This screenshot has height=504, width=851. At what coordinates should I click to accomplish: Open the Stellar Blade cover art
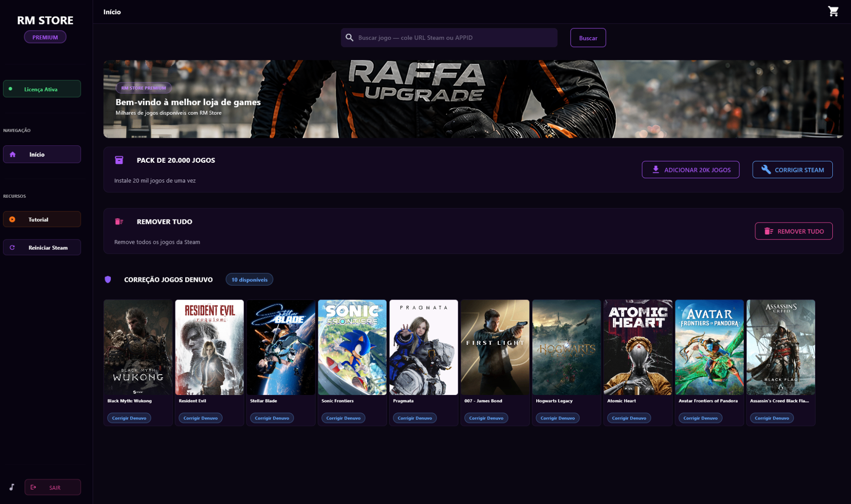coord(281,347)
